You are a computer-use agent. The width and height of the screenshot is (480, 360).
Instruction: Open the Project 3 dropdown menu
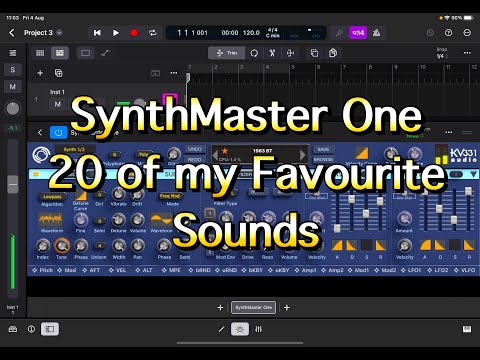(59, 33)
